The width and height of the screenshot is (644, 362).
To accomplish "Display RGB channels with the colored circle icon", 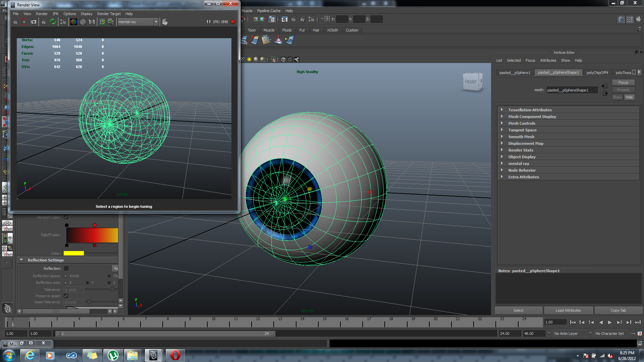I will [x=74, y=22].
